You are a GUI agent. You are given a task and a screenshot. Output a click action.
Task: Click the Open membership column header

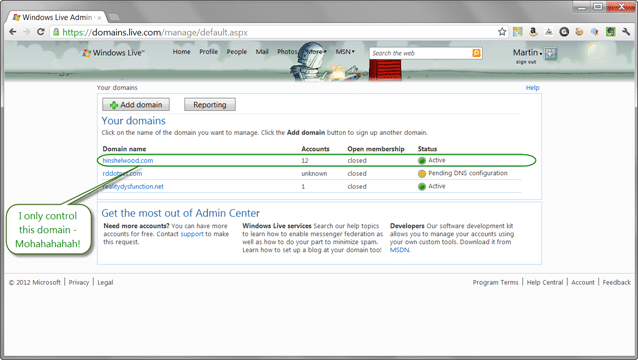tap(376, 149)
